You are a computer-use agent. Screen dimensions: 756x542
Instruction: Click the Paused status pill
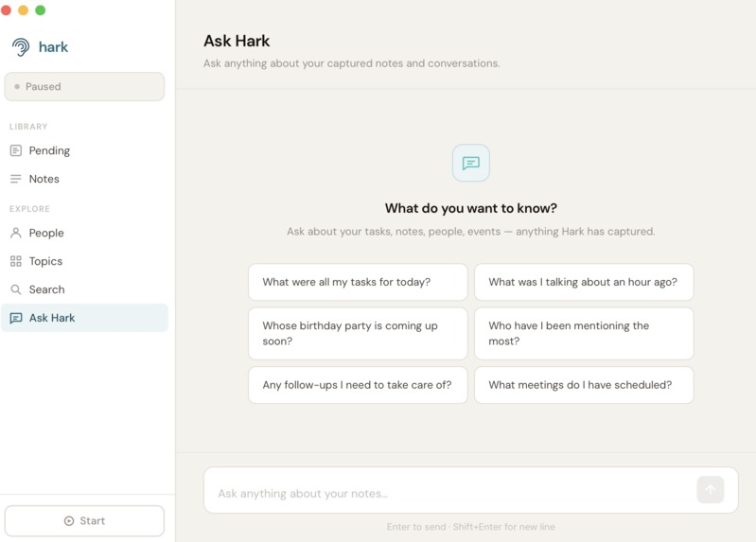coord(84,87)
